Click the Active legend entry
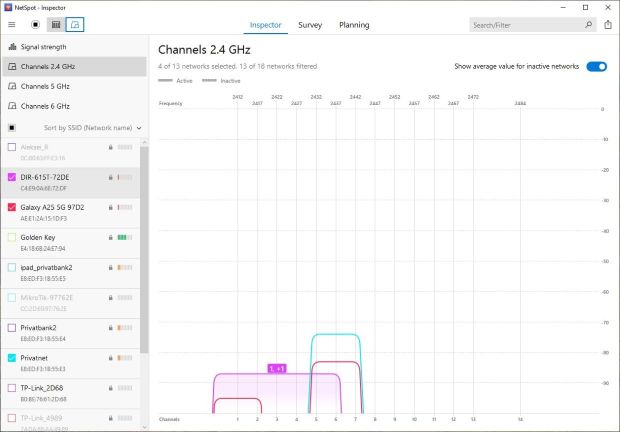 175,81
